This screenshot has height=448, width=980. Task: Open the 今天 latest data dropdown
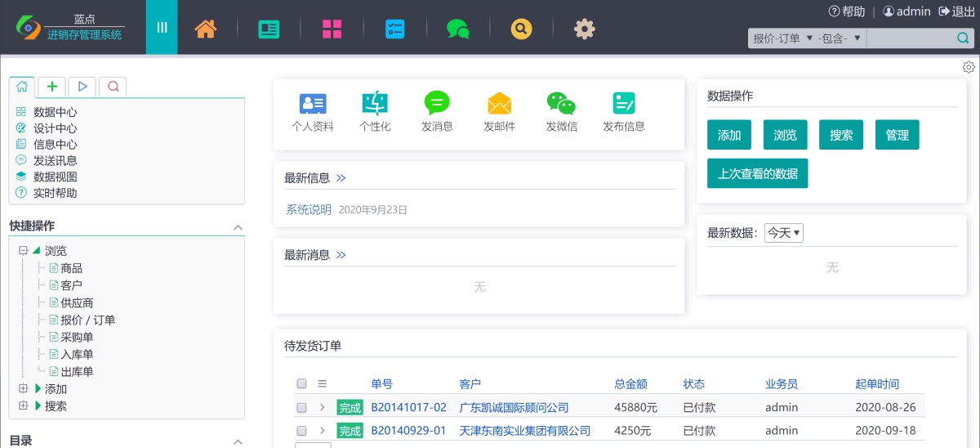pyautogui.click(x=784, y=233)
